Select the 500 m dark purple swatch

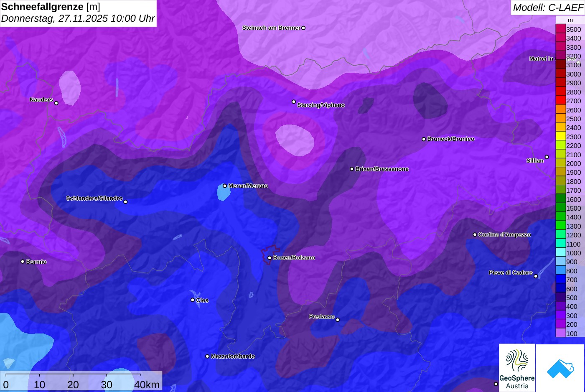click(x=561, y=297)
